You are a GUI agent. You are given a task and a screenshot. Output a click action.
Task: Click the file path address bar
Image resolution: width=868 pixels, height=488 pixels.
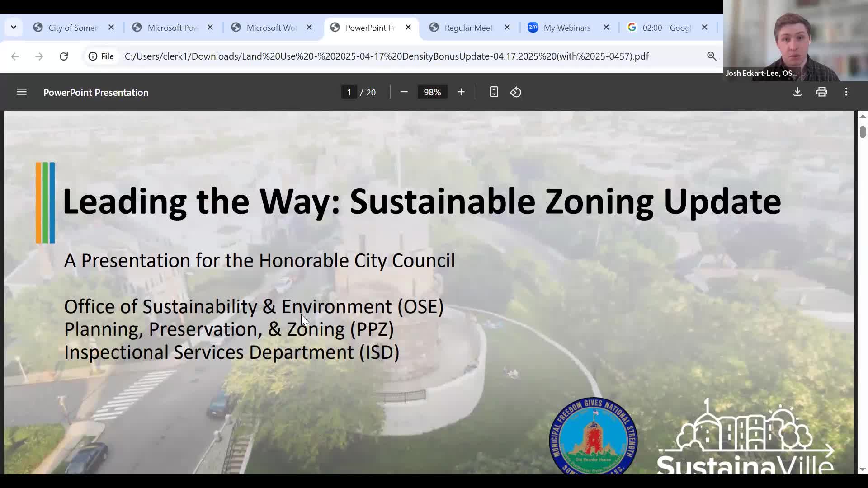[387, 56]
